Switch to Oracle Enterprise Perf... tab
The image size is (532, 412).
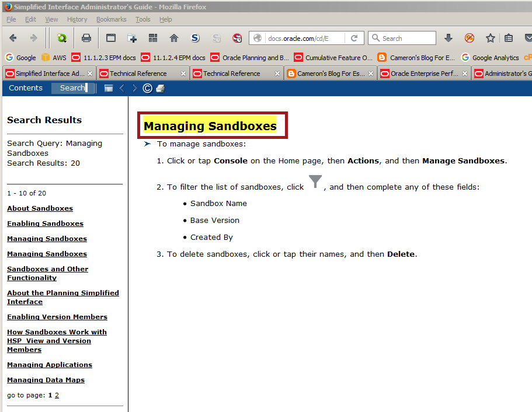424,74
